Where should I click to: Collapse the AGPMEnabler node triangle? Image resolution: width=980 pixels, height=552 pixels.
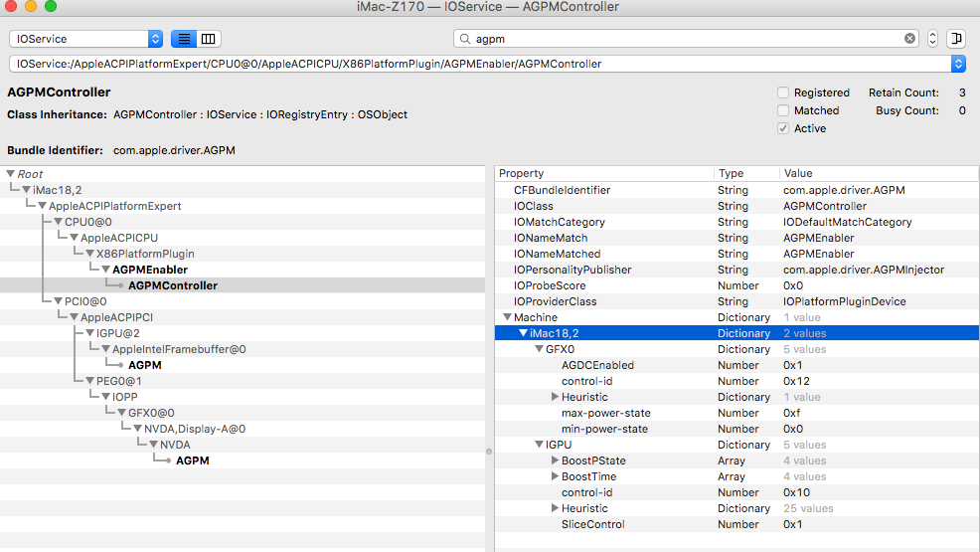[105, 270]
